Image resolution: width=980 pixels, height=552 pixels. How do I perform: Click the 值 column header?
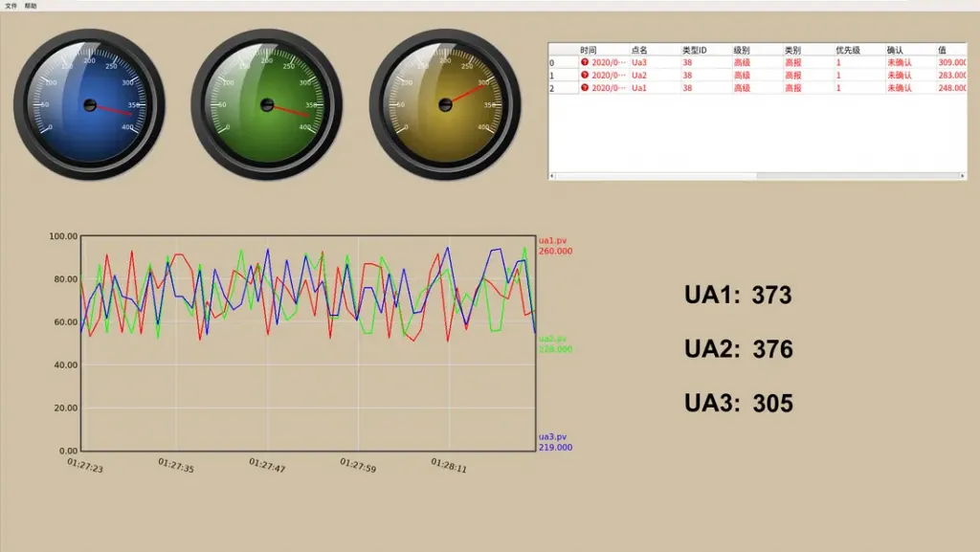(x=952, y=50)
